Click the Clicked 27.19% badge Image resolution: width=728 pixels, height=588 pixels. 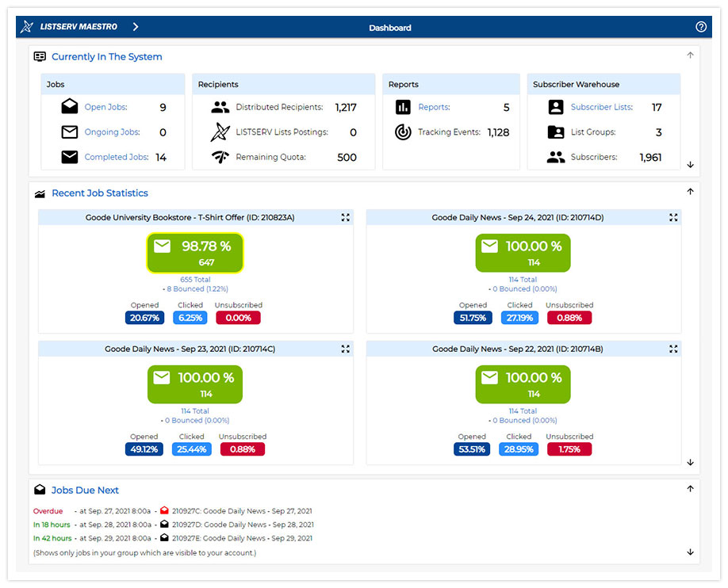click(519, 318)
